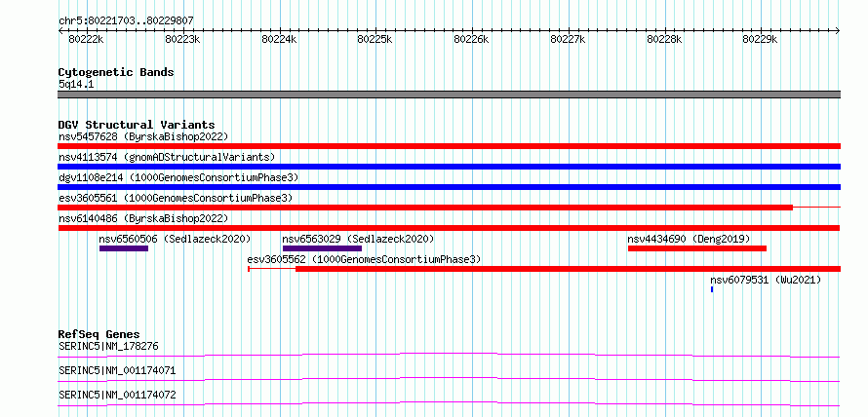Click nsv6079531 (Wu2021) variant label

pos(766,280)
